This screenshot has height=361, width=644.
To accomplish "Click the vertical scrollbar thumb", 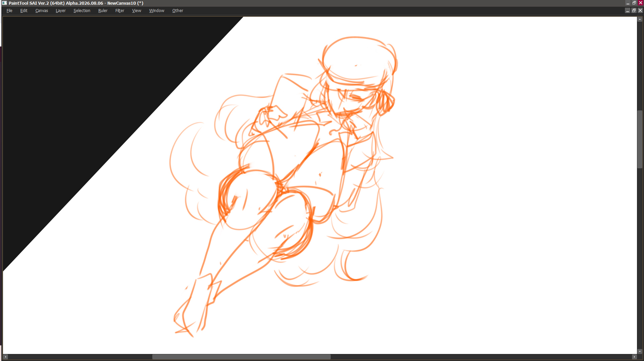I will 640,139.
